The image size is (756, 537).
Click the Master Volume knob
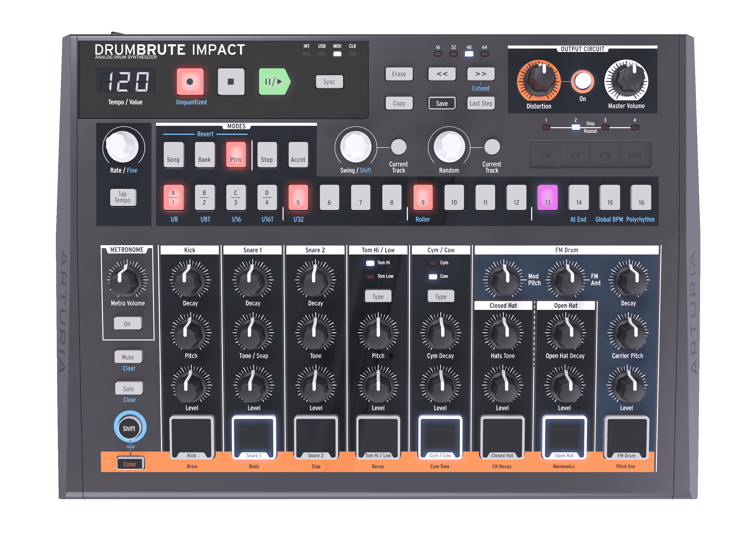(x=626, y=80)
